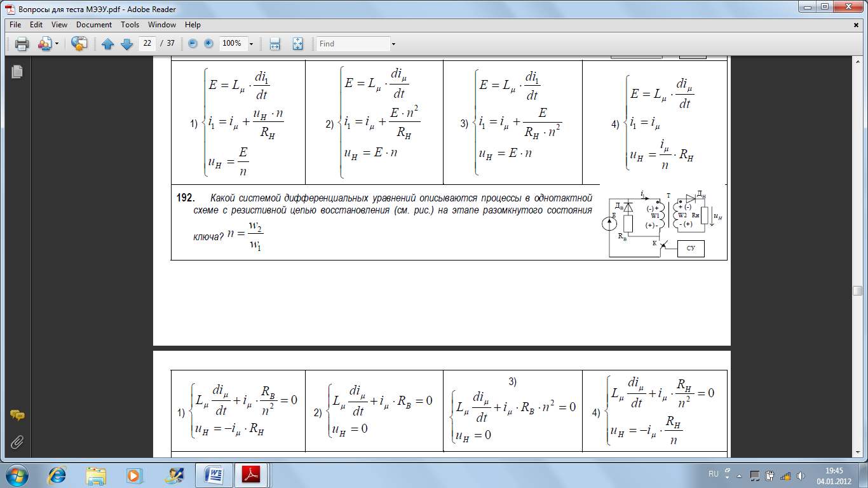868x488 pixels.
Task: Open the Collaborate people icon
Action: [x=44, y=44]
